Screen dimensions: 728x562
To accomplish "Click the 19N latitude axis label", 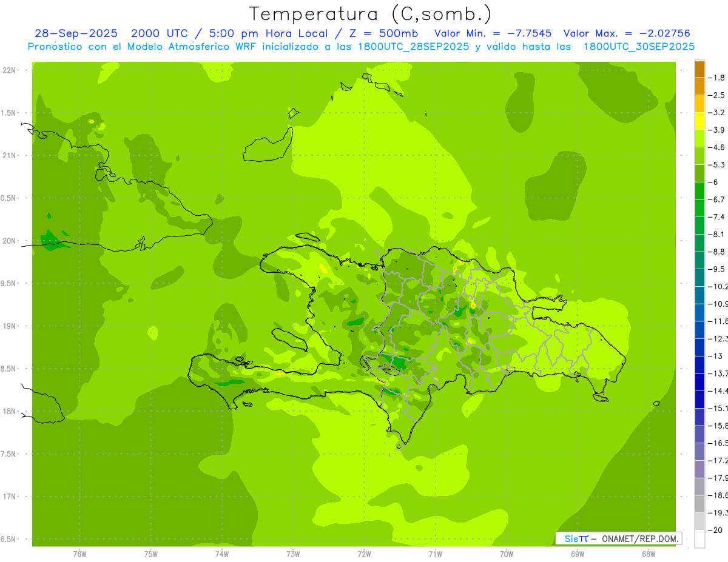I will coord(9,326).
